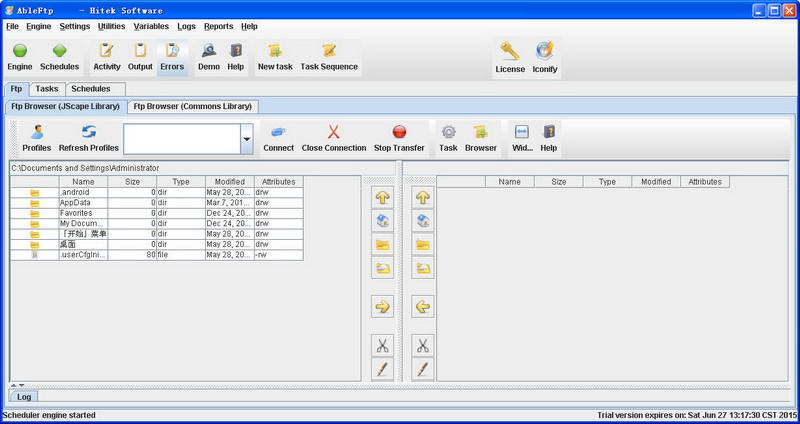Screen dimensions: 800x424
Task: Open the License key icon
Action: point(510,51)
